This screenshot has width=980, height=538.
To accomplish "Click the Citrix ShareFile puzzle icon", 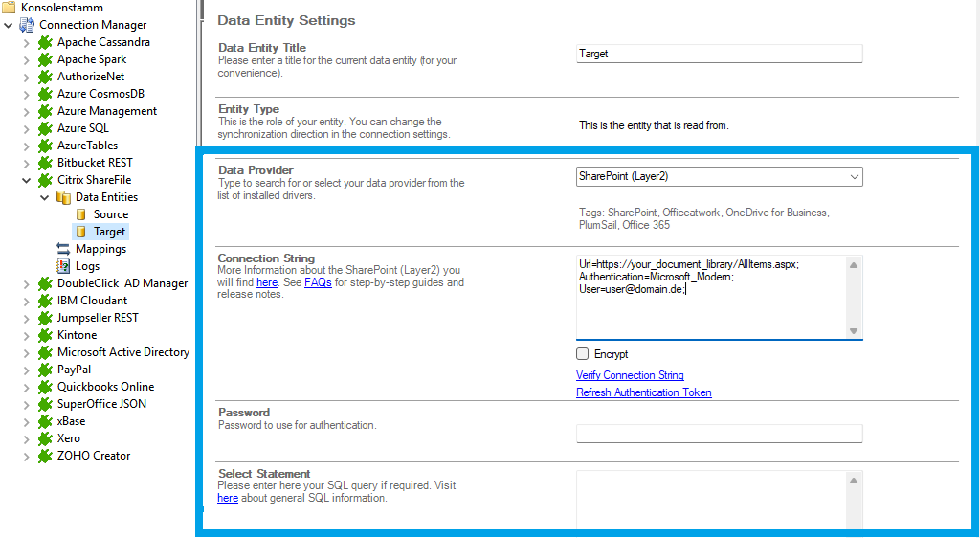I will (45, 180).
